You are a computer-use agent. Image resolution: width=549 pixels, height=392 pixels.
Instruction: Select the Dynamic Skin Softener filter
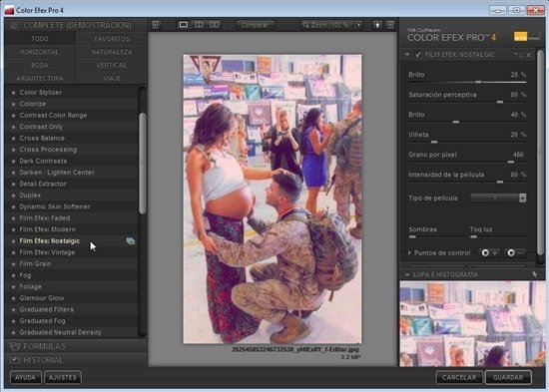tap(72, 206)
